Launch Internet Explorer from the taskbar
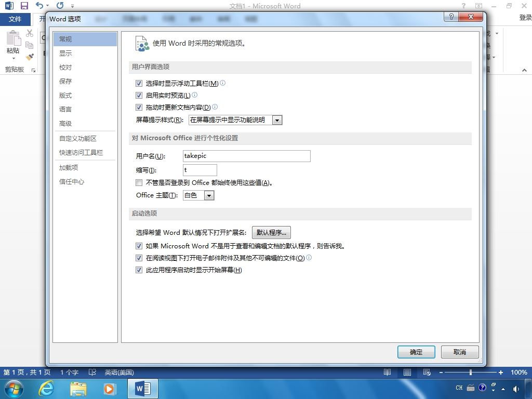 pos(46,389)
